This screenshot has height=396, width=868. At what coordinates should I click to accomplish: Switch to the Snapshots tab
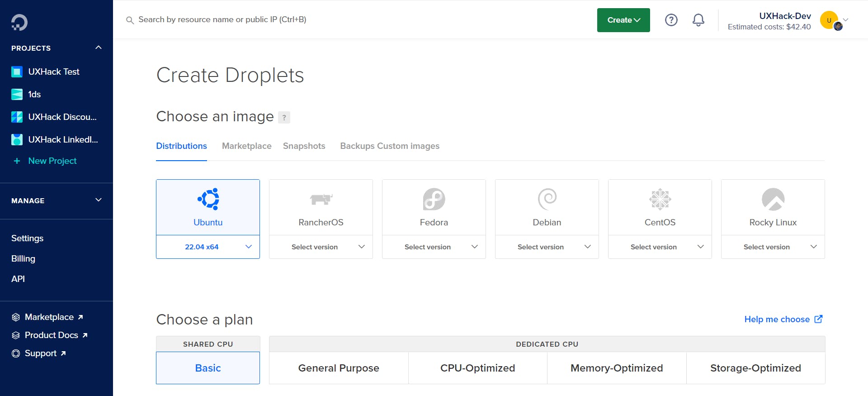tap(304, 146)
